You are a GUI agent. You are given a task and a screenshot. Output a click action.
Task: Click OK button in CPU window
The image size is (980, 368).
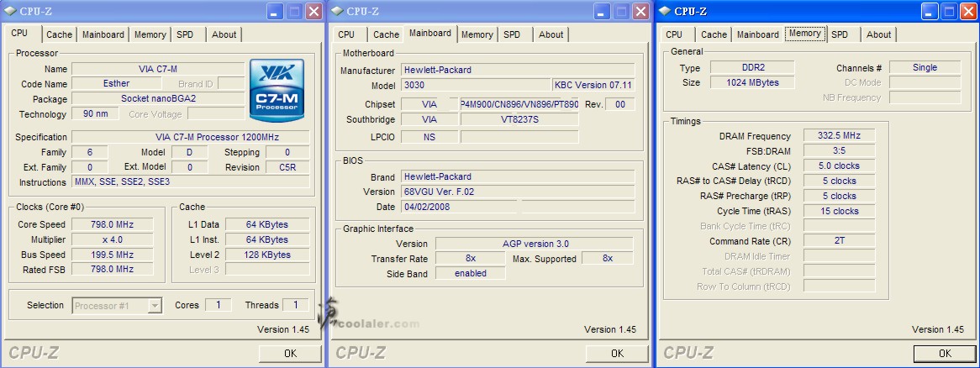(x=291, y=354)
